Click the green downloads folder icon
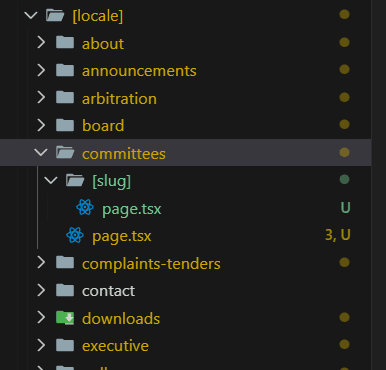 pos(65,318)
